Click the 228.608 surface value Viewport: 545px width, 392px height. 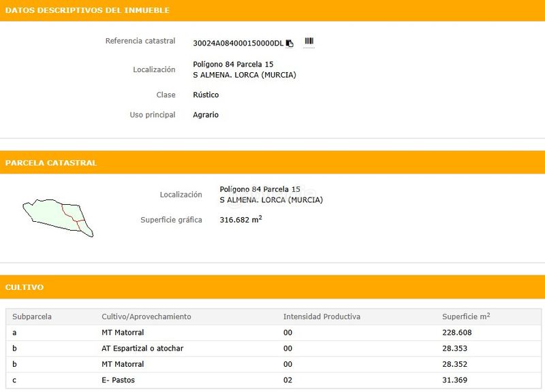tap(456, 333)
